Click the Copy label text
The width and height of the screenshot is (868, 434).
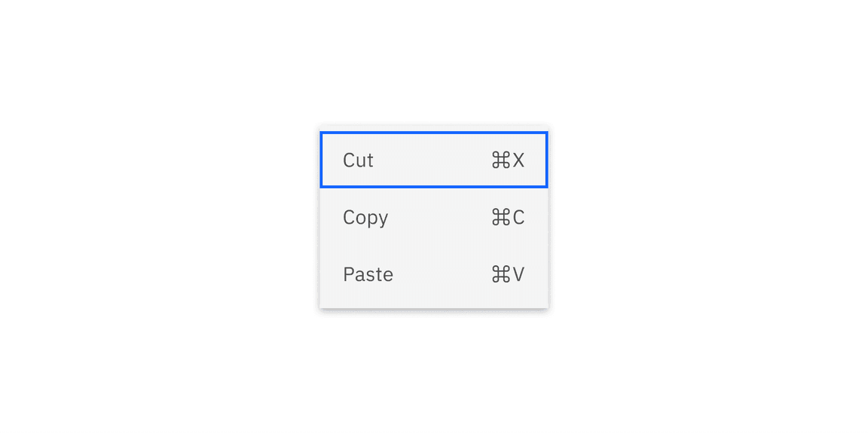pyautogui.click(x=365, y=217)
